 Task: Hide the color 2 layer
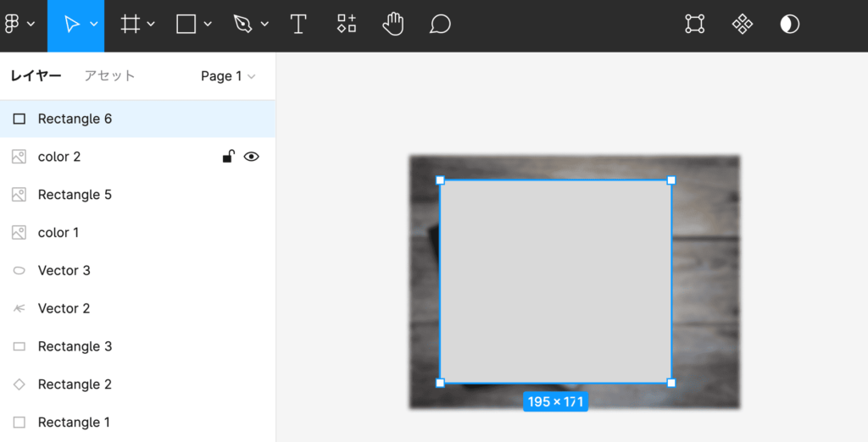251,157
